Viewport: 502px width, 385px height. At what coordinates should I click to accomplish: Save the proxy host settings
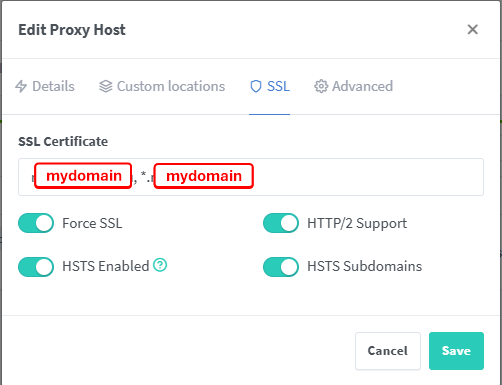[x=456, y=351]
